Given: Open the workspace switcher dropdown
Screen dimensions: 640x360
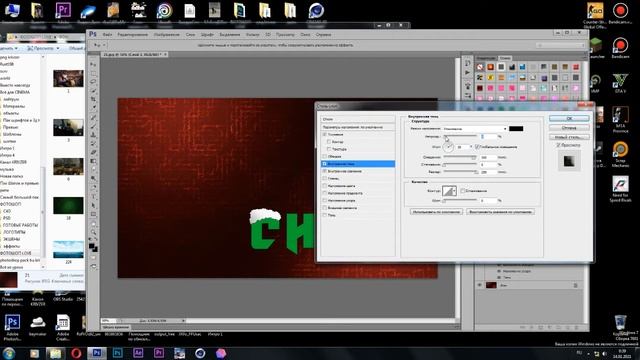Looking at the screenshot, I should click(560, 45).
